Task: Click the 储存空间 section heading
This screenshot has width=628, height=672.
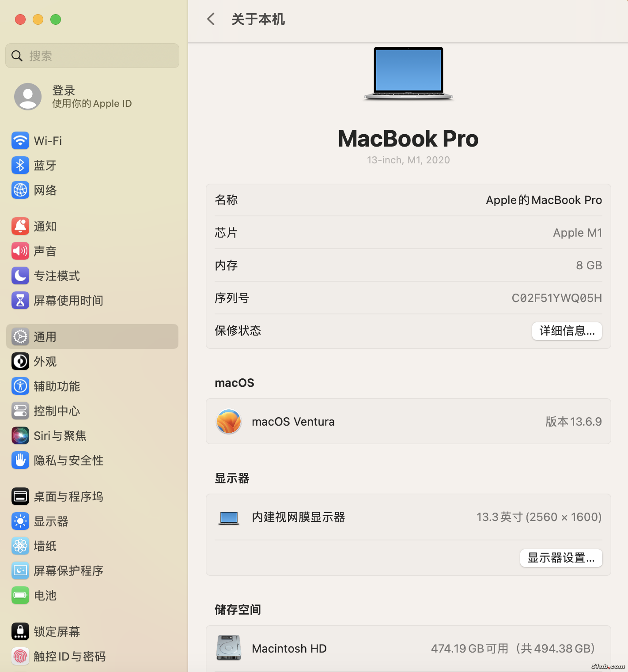Action: tap(238, 610)
